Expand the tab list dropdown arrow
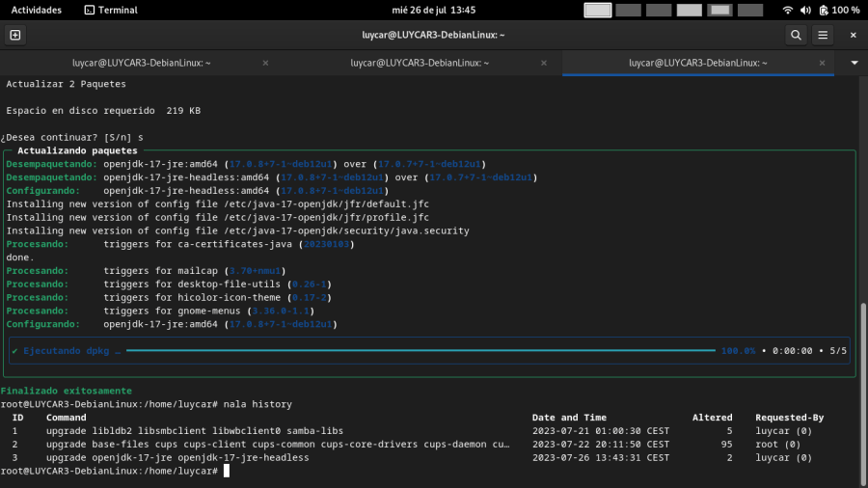 click(854, 63)
